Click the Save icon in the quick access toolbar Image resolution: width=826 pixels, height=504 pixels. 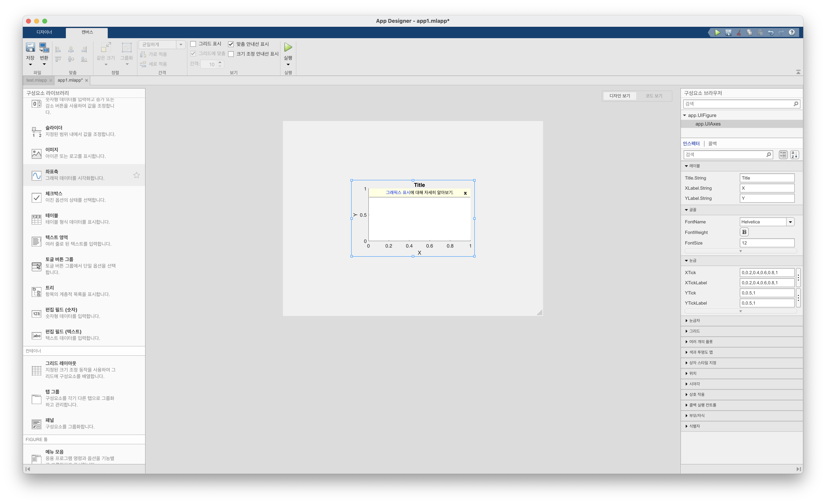[728, 32]
